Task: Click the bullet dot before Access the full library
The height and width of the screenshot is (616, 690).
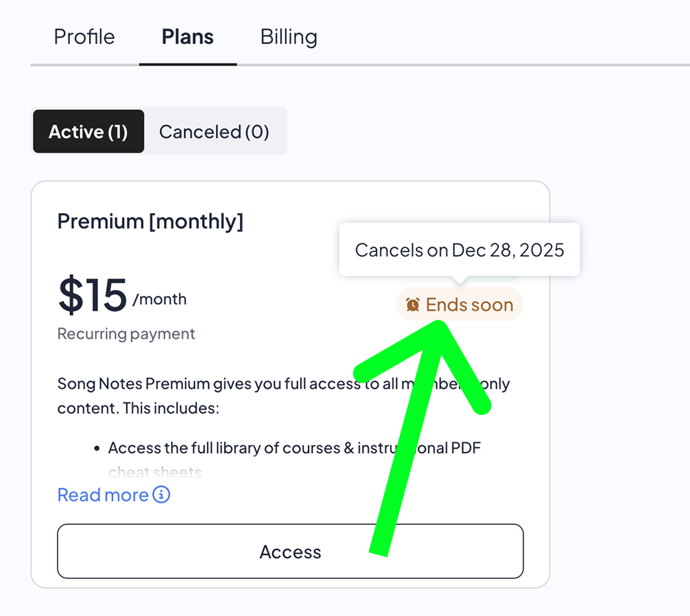Action: [96, 448]
